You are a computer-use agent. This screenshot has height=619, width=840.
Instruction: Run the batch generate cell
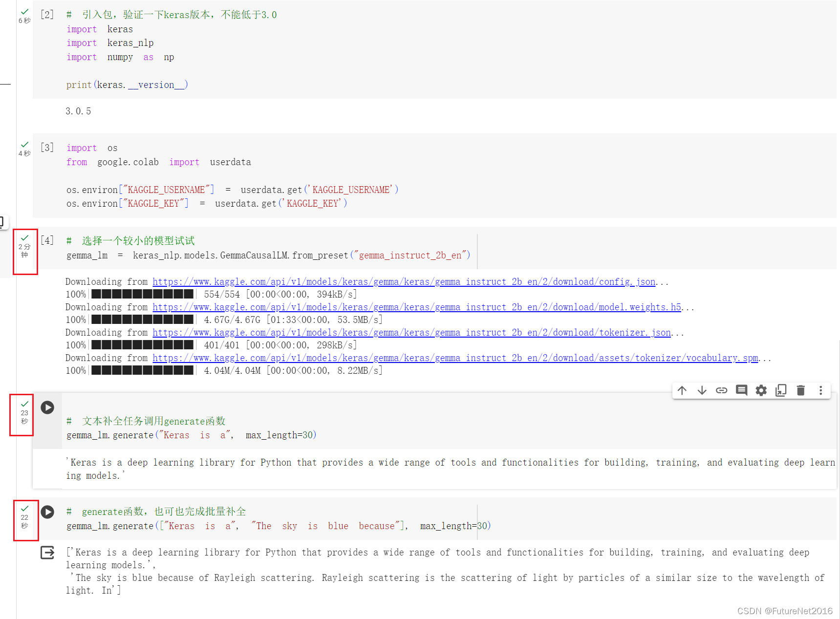click(x=47, y=512)
